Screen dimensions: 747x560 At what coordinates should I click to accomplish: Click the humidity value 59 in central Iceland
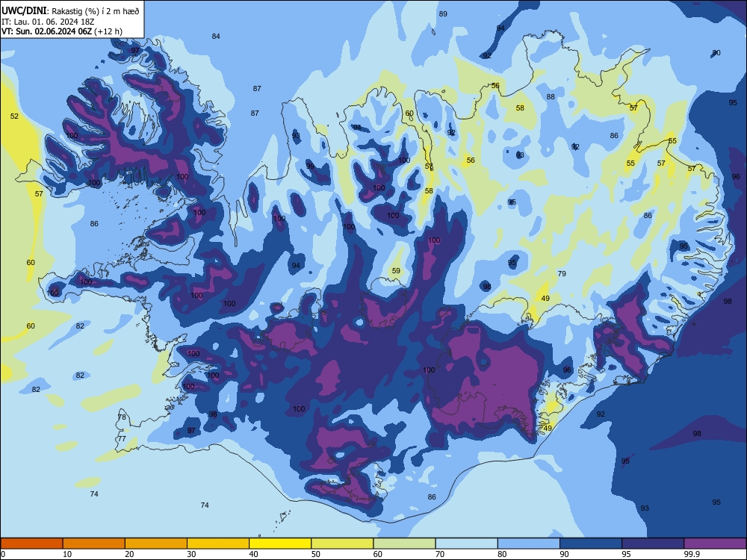pyautogui.click(x=396, y=270)
